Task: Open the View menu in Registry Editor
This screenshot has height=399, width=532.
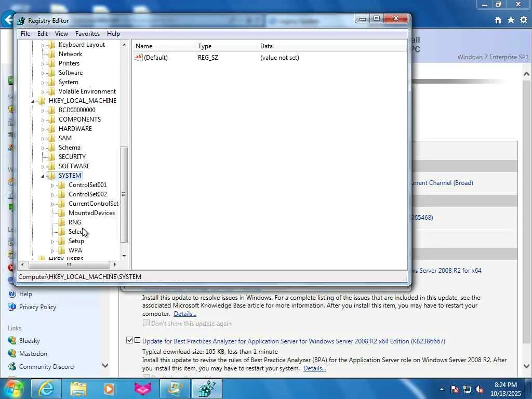Action: click(x=61, y=34)
